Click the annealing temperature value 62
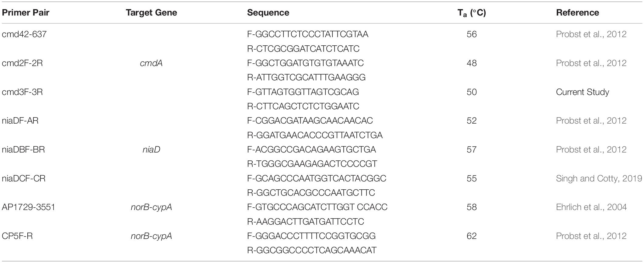This screenshot has height=263, width=644. click(472, 236)
